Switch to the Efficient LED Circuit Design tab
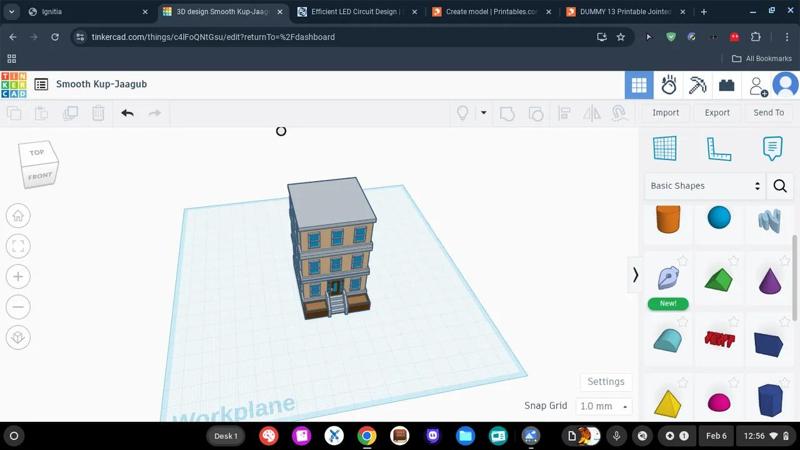This screenshot has width=800, height=450. point(357,11)
